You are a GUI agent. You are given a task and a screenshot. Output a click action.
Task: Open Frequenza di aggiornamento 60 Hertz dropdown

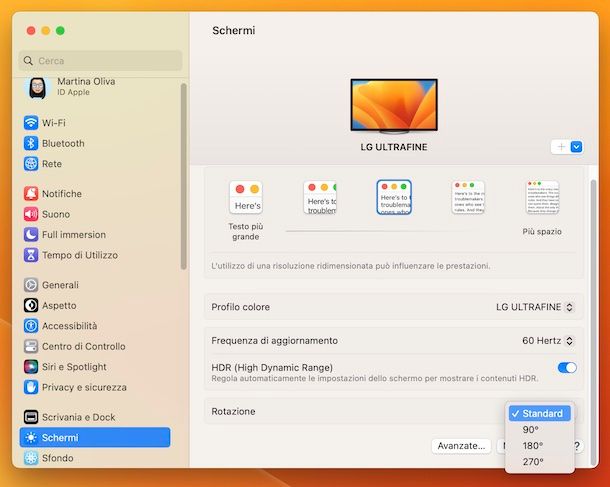click(x=548, y=341)
